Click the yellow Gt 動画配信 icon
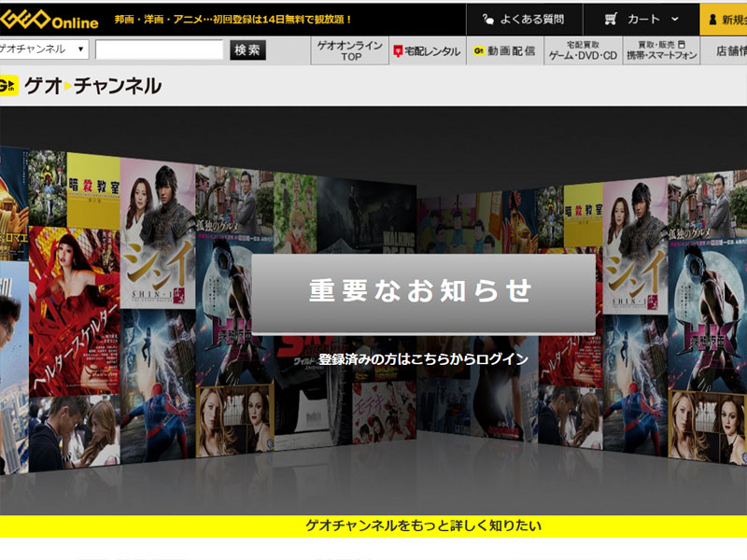The image size is (747, 560). click(479, 50)
